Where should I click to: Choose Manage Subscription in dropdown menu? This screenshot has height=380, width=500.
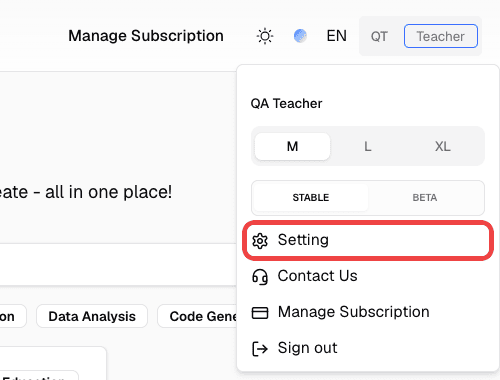[x=368, y=312]
